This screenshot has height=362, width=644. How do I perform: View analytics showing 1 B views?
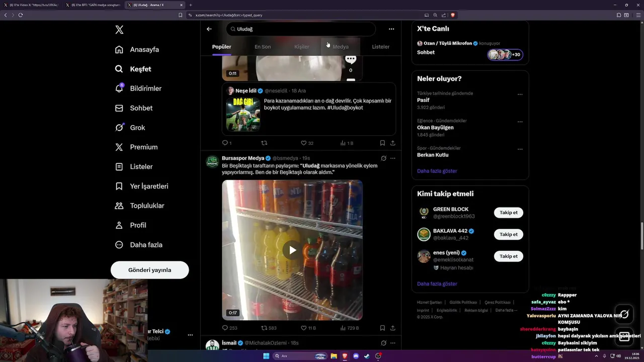point(347,143)
